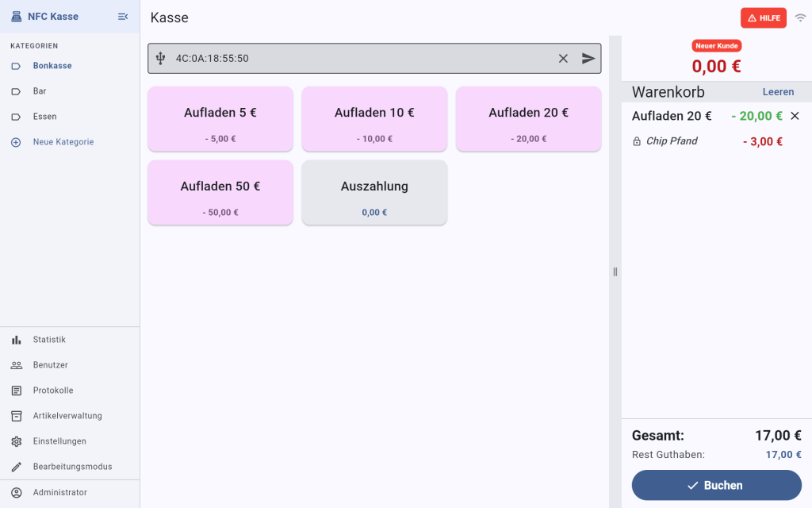Click the Benutzer people icon
Image resolution: width=812 pixels, height=508 pixels.
tap(16, 365)
